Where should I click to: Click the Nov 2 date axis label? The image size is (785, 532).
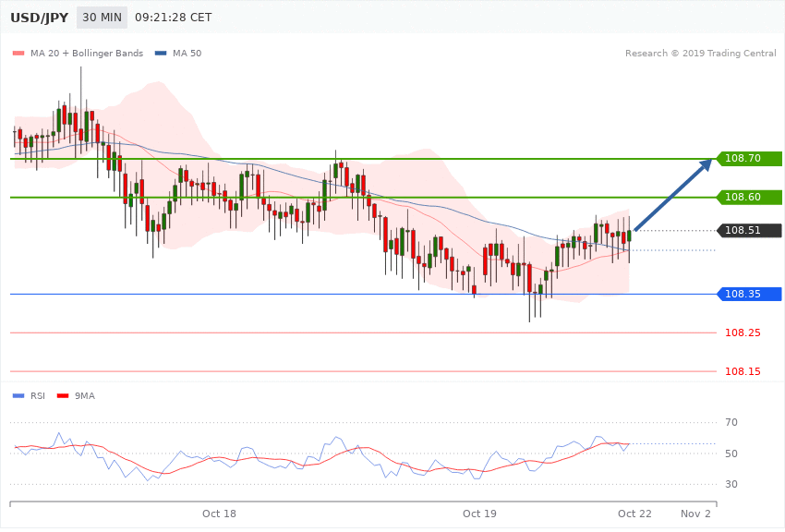point(695,514)
